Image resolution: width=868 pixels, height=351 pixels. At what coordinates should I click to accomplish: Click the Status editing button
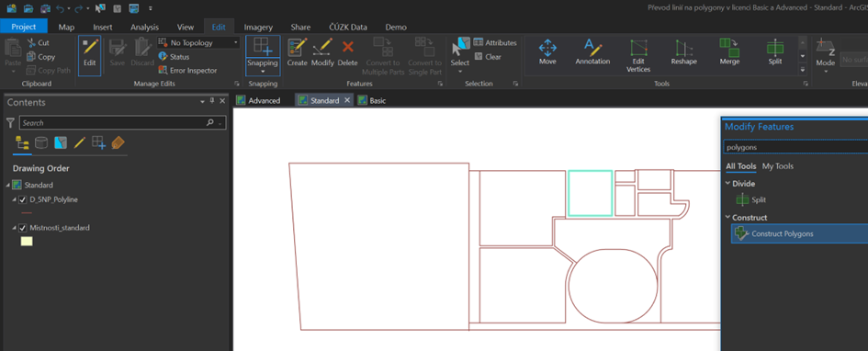tap(174, 56)
